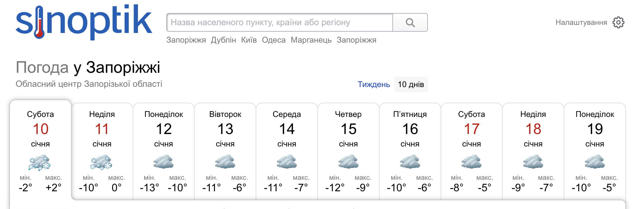
Task: Click the cloudy icon for Friday 16
Action: (x=410, y=162)
